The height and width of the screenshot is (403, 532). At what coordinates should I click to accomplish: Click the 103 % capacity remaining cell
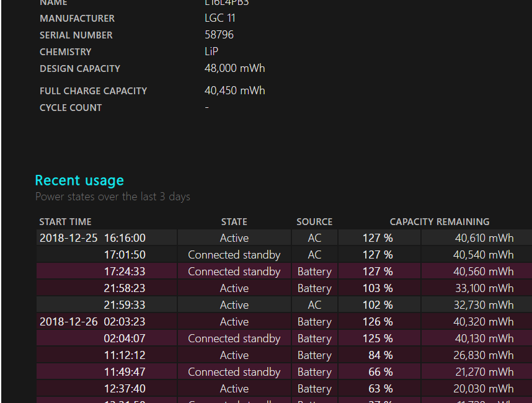coord(378,288)
